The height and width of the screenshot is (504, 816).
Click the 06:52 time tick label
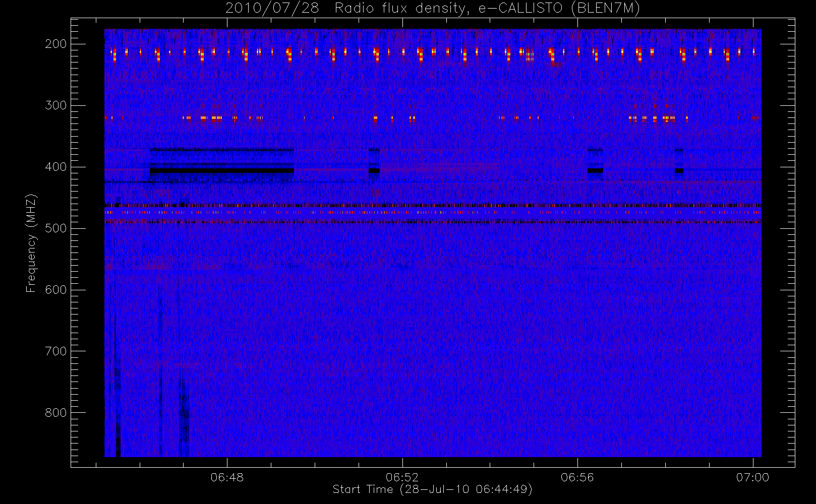(x=402, y=477)
